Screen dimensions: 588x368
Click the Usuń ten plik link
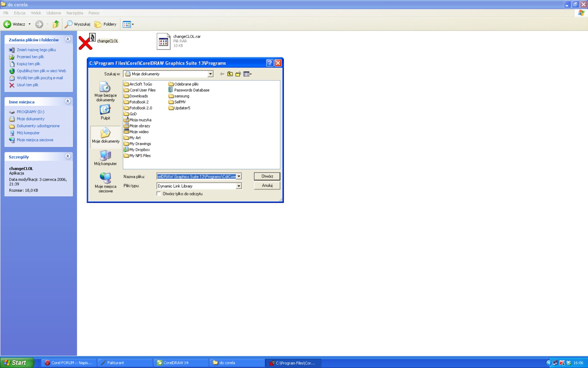(28, 85)
